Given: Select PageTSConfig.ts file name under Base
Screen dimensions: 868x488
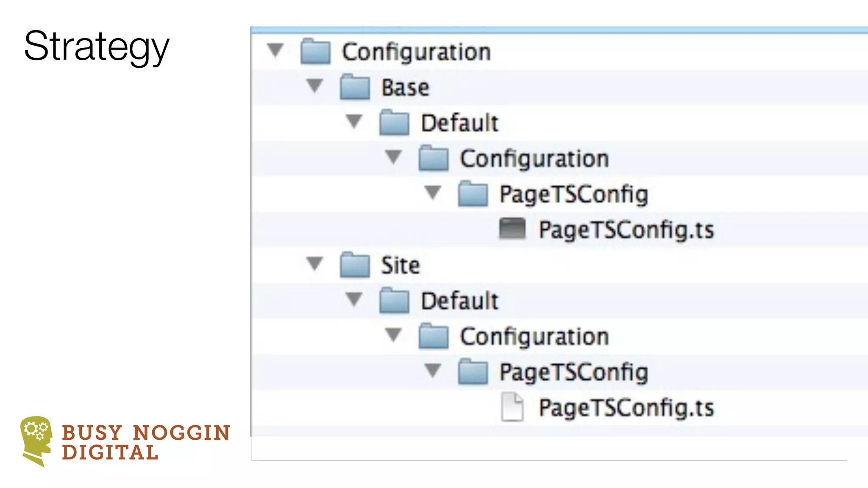Looking at the screenshot, I should pyautogui.click(x=626, y=230).
